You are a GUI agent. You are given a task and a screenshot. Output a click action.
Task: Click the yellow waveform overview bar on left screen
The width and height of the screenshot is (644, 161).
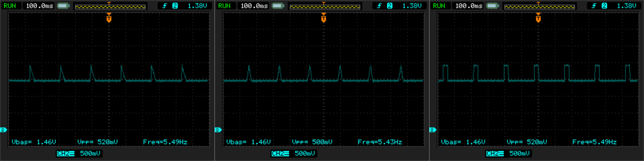[110, 6]
